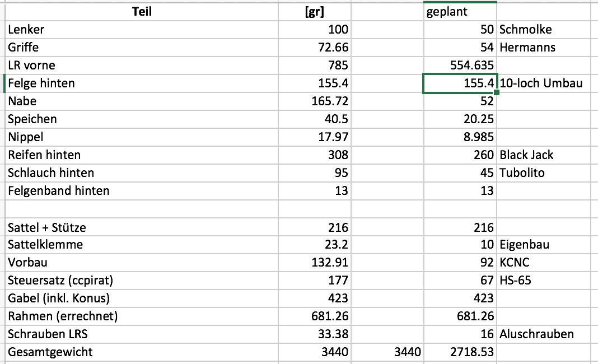This screenshot has width=598, height=364.
Task: Click the fill handle of the selected cell
Action: coord(497,92)
